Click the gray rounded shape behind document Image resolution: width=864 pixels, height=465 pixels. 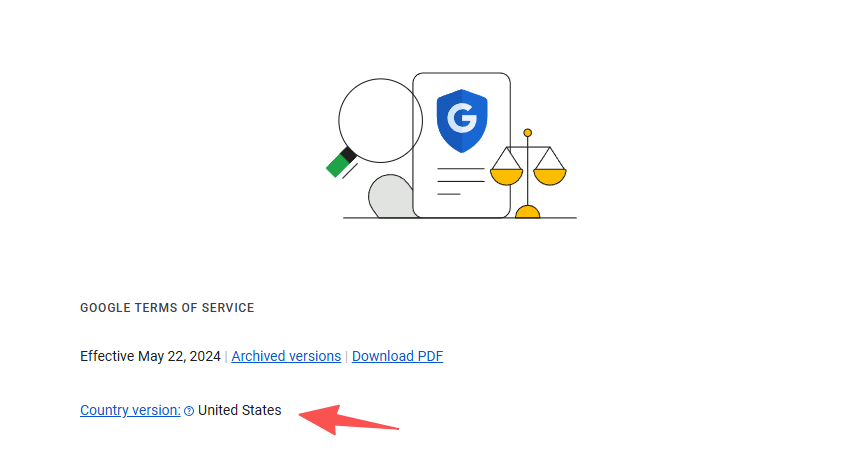pos(389,197)
